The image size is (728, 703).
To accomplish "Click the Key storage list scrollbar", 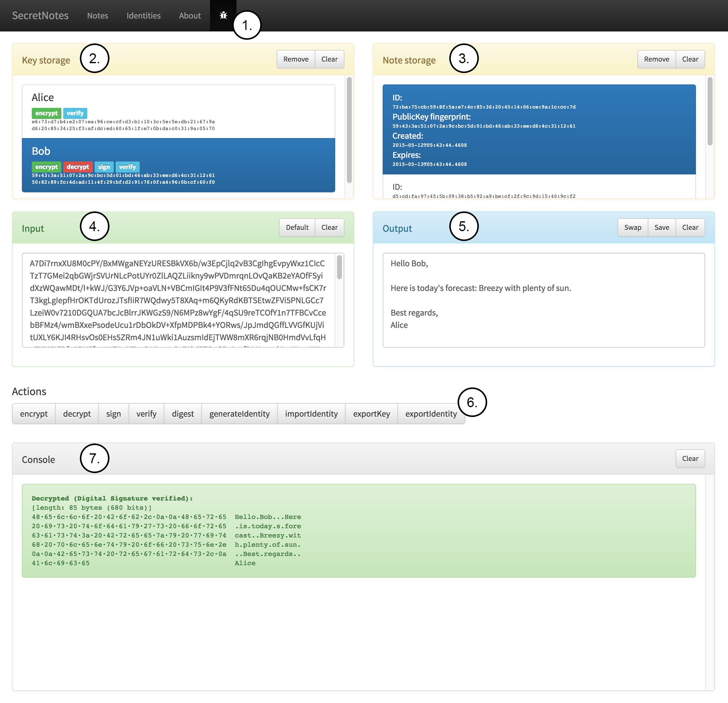I will pos(349,130).
